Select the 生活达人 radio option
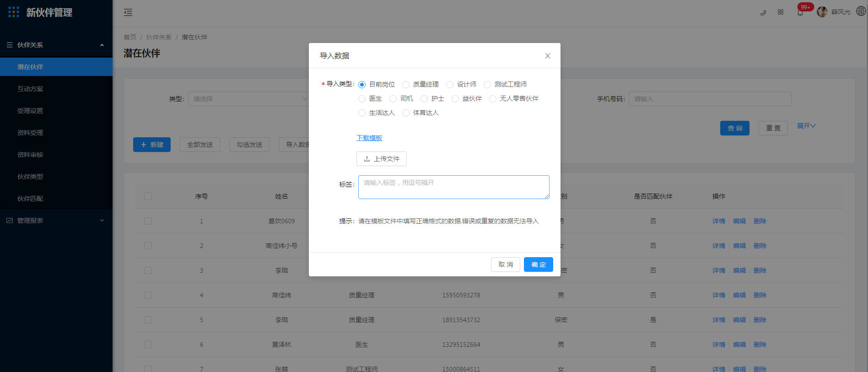This screenshot has height=372, width=868. pyautogui.click(x=362, y=113)
